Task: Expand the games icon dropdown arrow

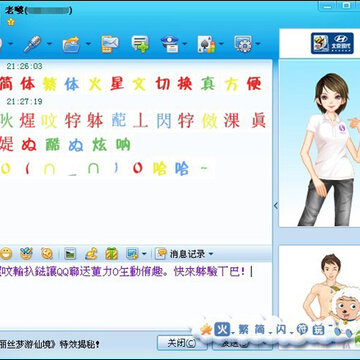Action: point(221,44)
